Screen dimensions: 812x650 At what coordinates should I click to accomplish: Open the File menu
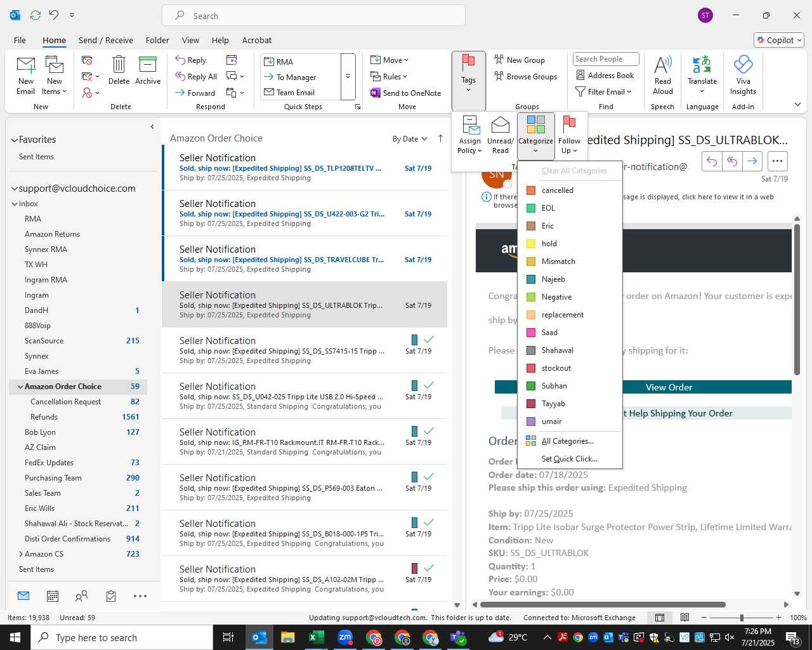tap(20, 40)
